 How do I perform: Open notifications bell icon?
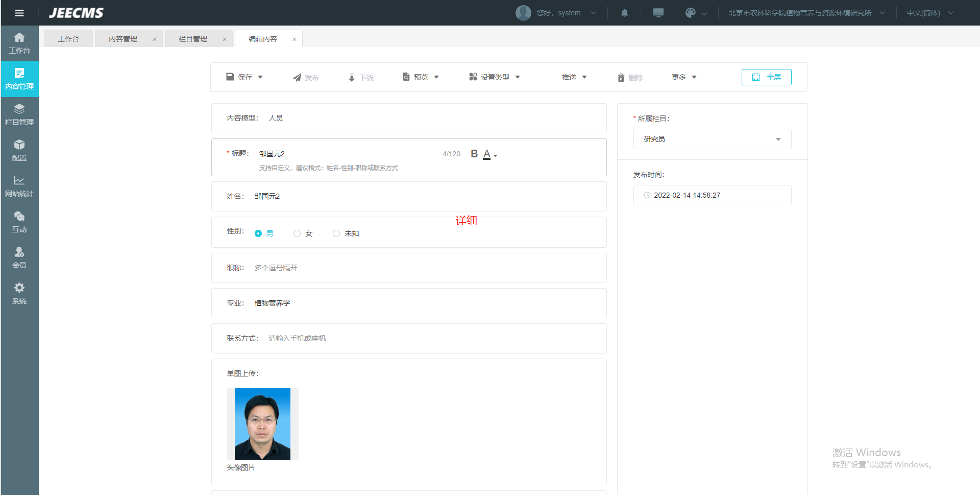point(624,13)
